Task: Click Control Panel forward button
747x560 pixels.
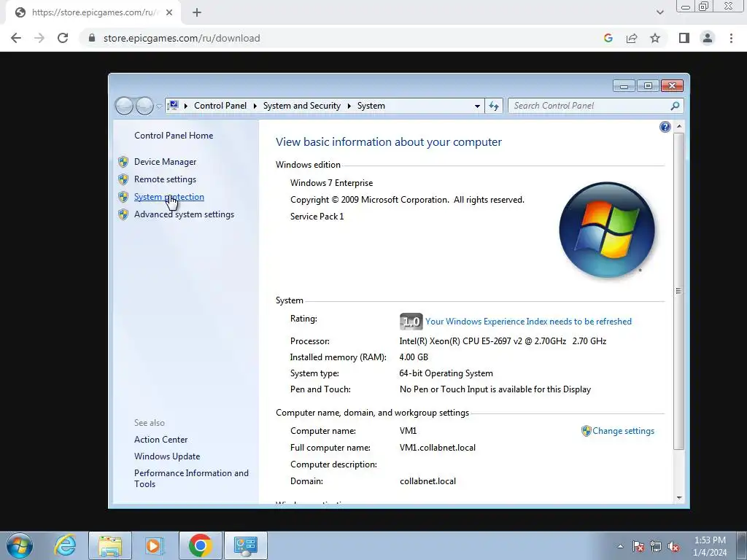Action: click(144, 106)
